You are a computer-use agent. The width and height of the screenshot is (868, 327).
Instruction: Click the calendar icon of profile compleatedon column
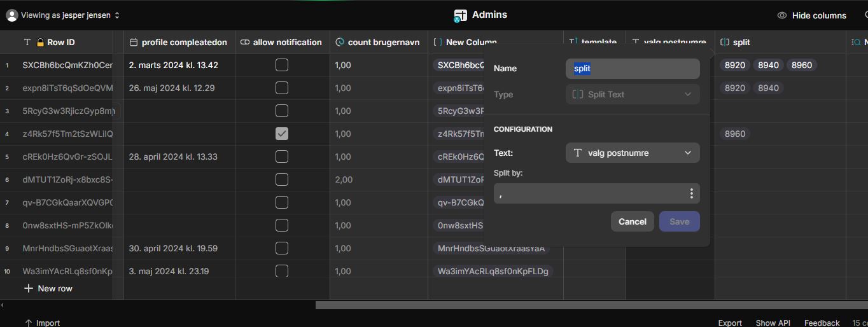(133, 43)
